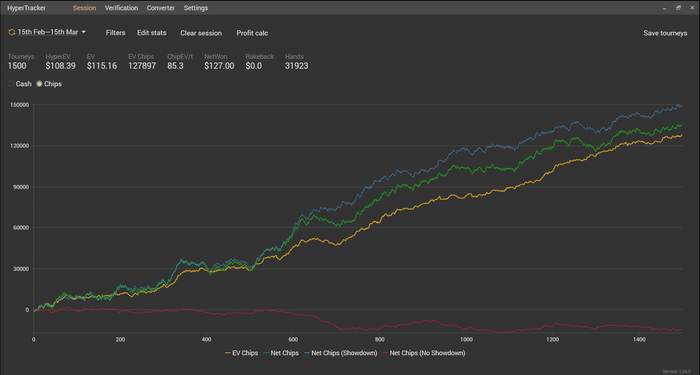Click the NetWon value $127.00
The image size is (700, 375).
219,66
